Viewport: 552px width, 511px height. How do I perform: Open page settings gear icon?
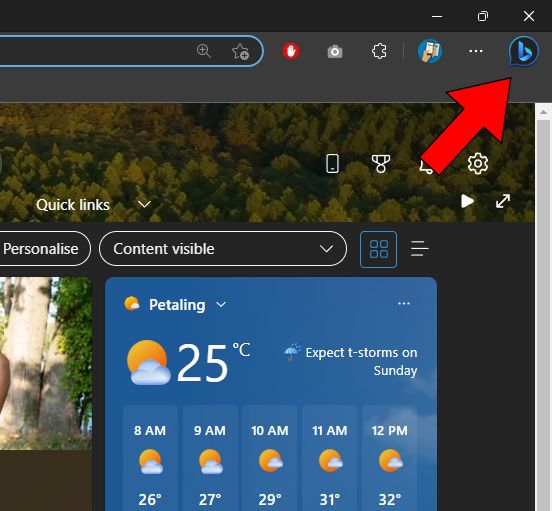(478, 163)
